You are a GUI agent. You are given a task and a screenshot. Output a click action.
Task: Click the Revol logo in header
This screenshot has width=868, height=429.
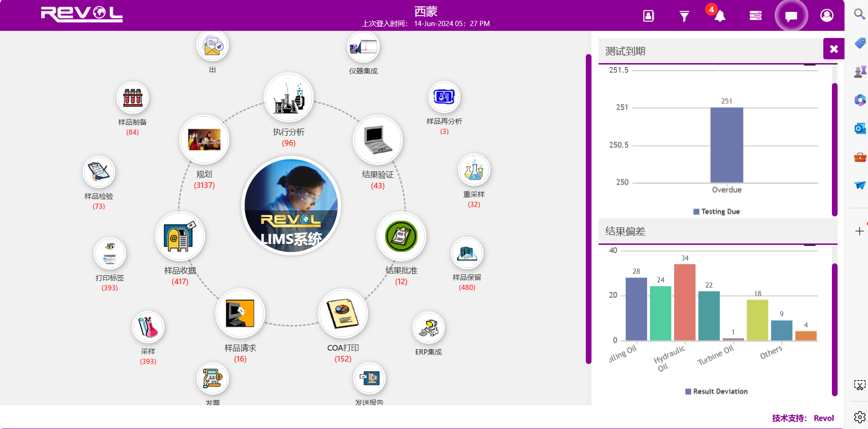[x=82, y=14]
